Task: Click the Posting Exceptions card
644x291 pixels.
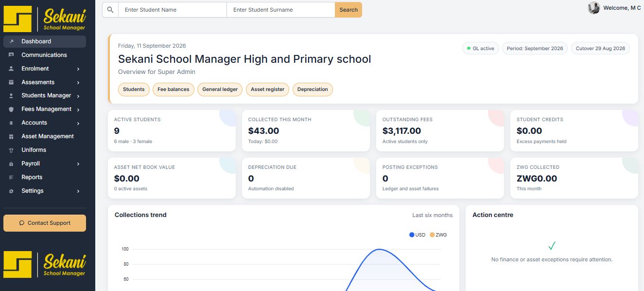Action: (440, 178)
